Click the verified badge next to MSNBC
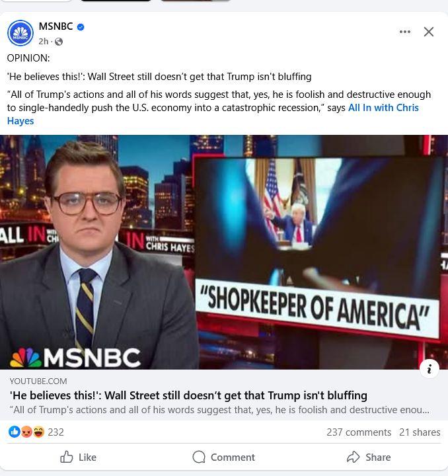 81,27
